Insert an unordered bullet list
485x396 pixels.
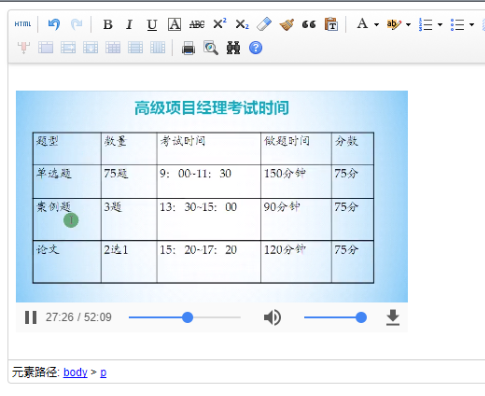457,24
